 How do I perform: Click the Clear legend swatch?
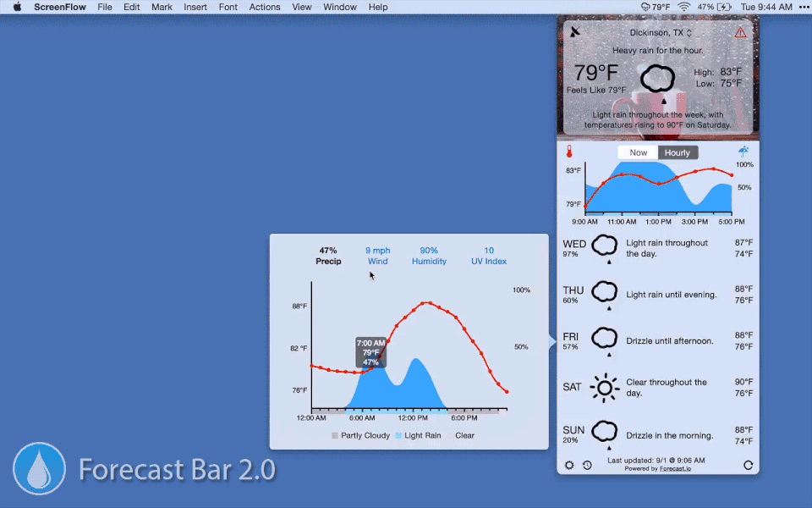450,435
